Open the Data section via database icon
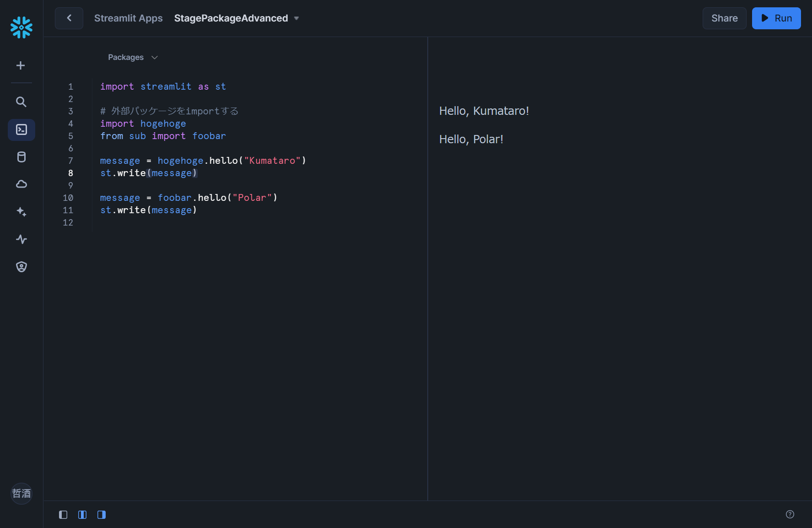 21,157
